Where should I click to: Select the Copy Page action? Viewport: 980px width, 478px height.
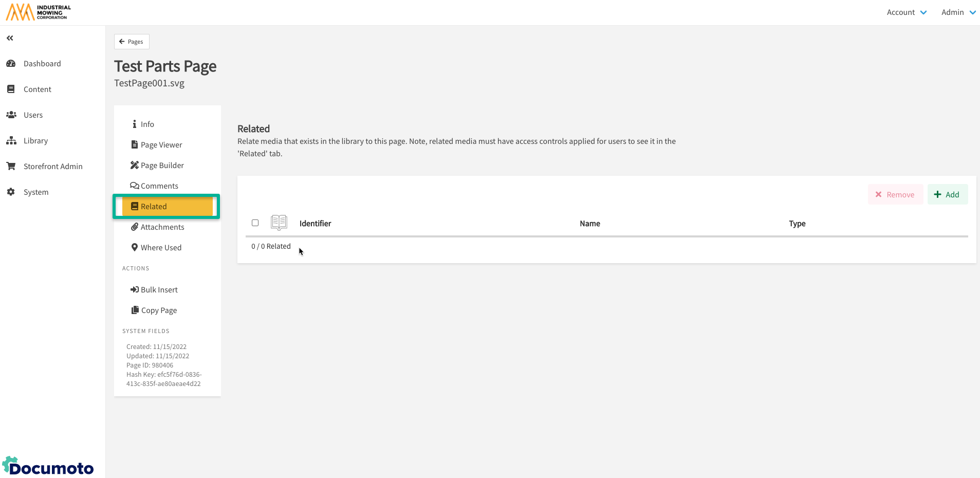[x=158, y=310]
